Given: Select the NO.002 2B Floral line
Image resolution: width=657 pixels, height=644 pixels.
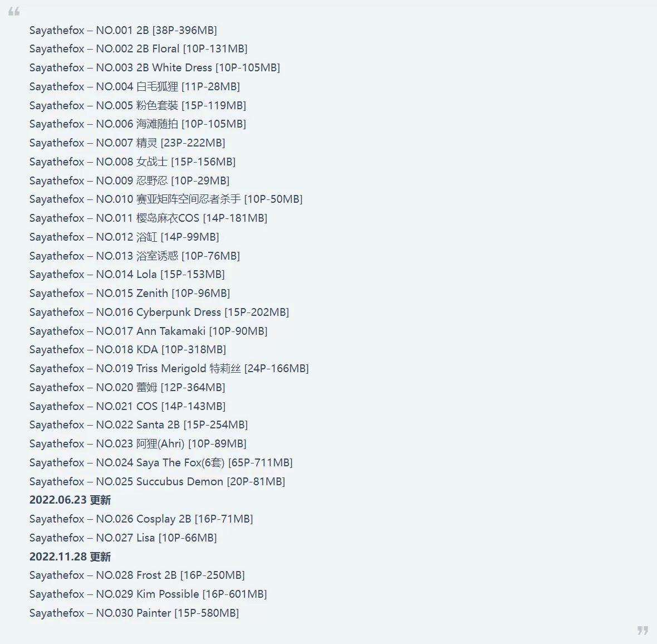Looking at the screenshot, I should (138, 48).
